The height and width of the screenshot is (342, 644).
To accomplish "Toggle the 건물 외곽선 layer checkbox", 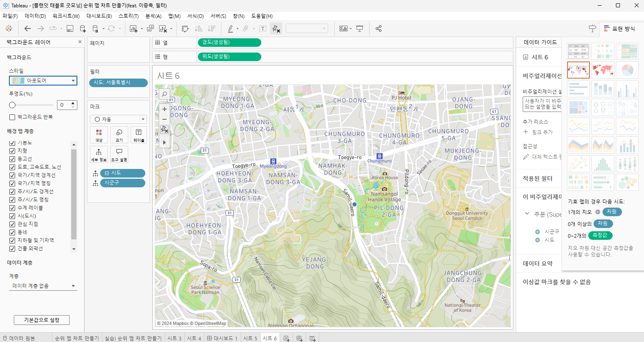I will click(x=12, y=249).
